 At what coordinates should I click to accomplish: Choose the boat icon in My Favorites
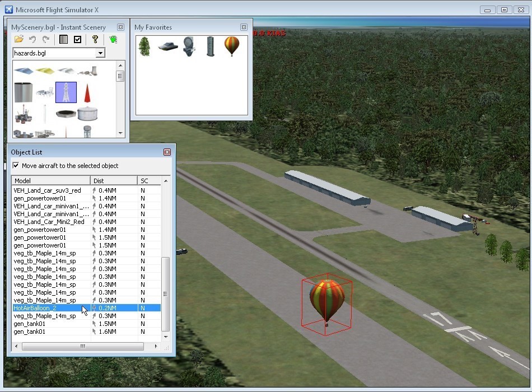pos(167,46)
